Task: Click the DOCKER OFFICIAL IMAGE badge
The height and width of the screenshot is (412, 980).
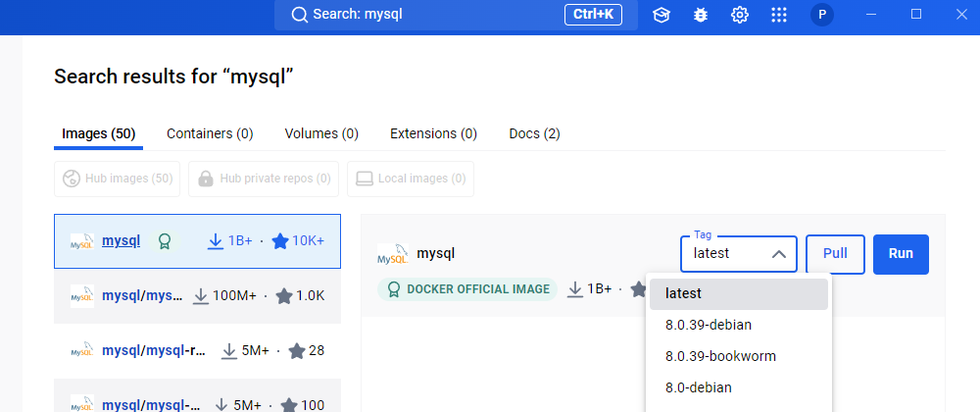Action: click(x=467, y=289)
